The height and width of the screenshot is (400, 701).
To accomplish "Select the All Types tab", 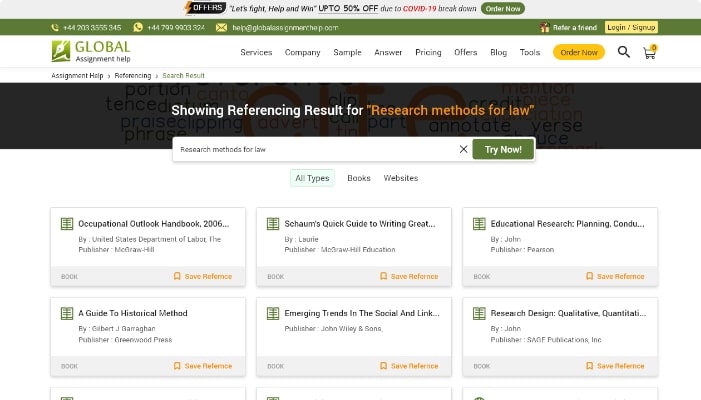I will pos(312,178).
